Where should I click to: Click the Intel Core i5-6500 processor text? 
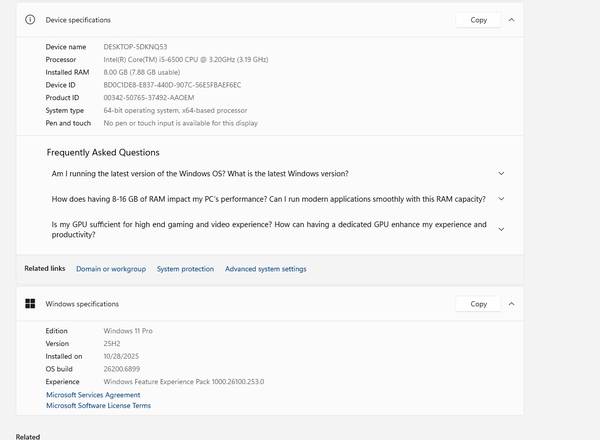point(185,60)
